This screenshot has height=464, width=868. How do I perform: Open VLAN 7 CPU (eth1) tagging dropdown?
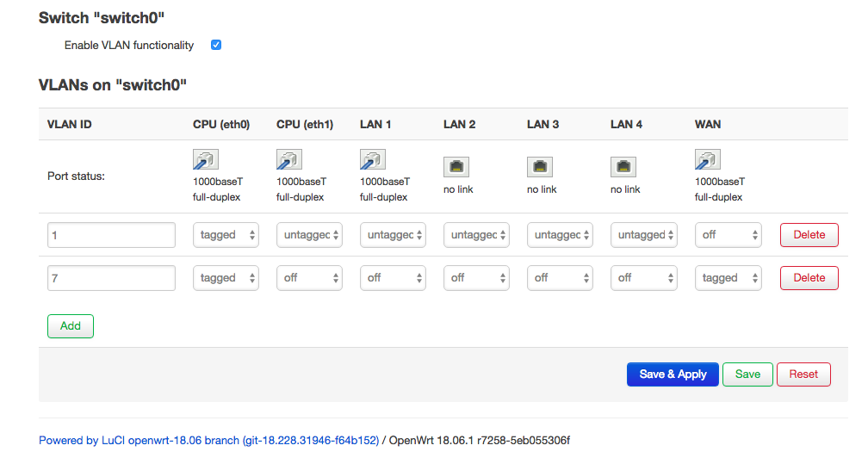pyautogui.click(x=309, y=278)
